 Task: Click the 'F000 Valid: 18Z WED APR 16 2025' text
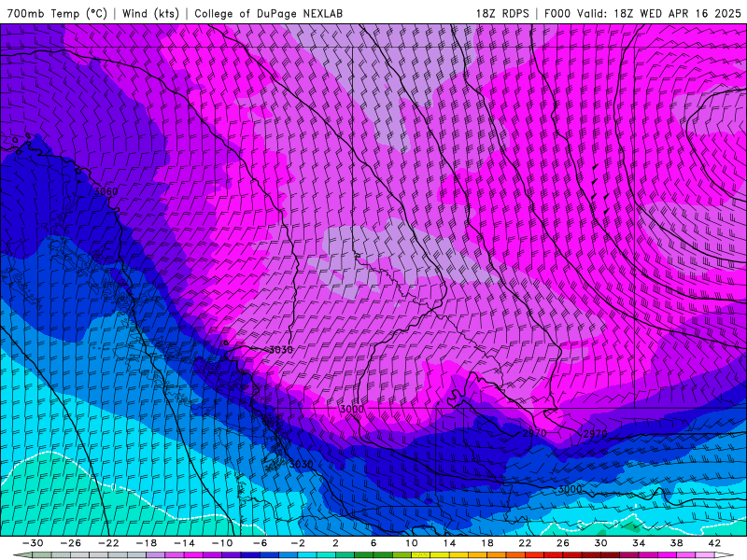(x=642, y=13)
